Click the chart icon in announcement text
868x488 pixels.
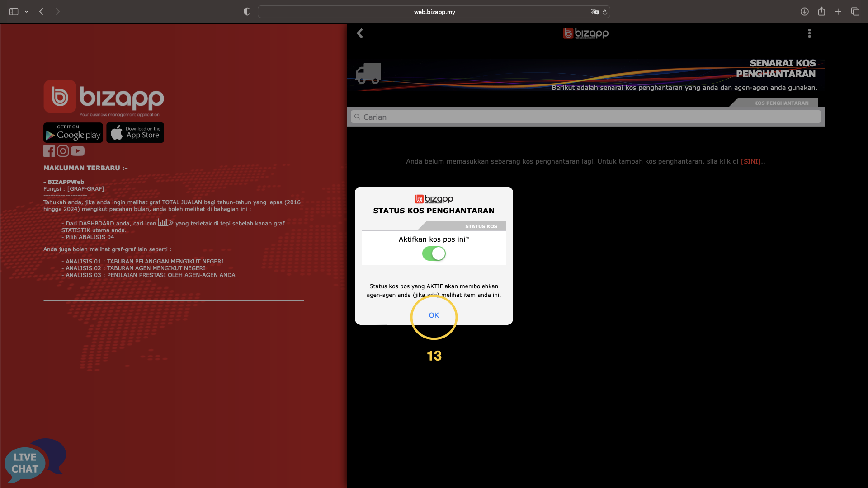(165, 222)
